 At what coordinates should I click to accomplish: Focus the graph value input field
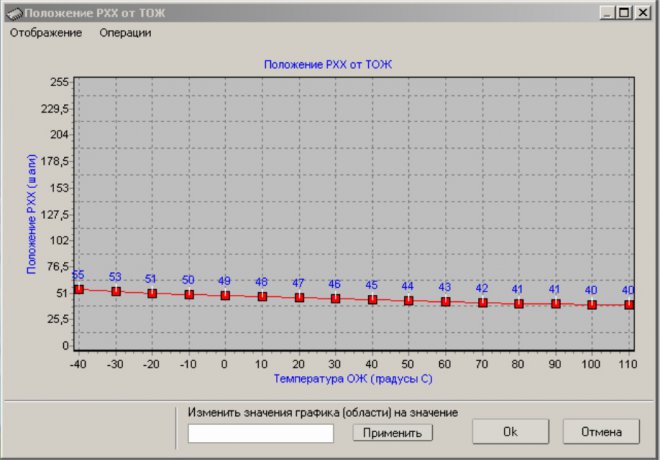click(x=261, y=433)
